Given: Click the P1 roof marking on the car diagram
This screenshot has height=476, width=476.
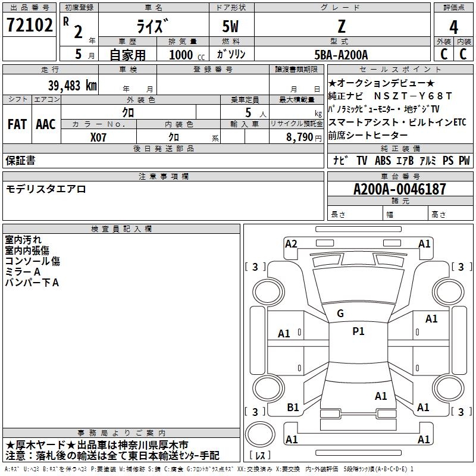Looking at the screenshot, I should 358,331.
